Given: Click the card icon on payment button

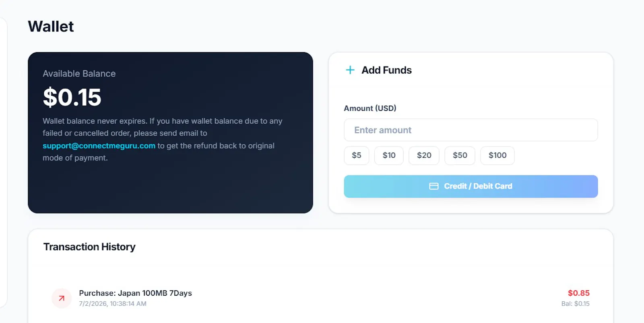Looking at the screenshot, I should tap(434, 186).
